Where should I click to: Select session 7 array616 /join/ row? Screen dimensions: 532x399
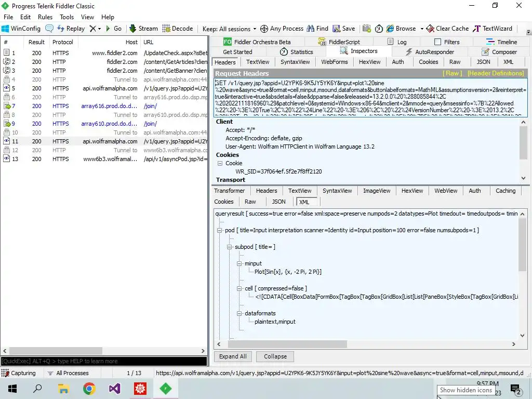tap(104, 106)
